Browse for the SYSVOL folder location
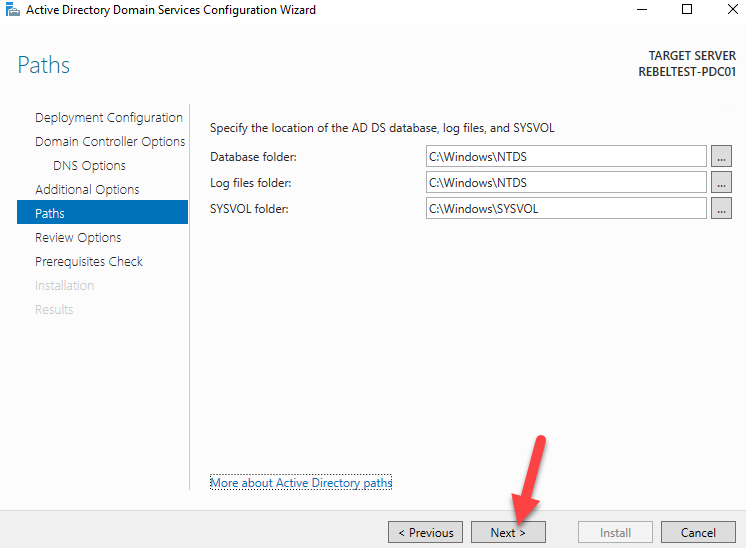This screenshot has height=548, width=746. click(x=722, y=208)
